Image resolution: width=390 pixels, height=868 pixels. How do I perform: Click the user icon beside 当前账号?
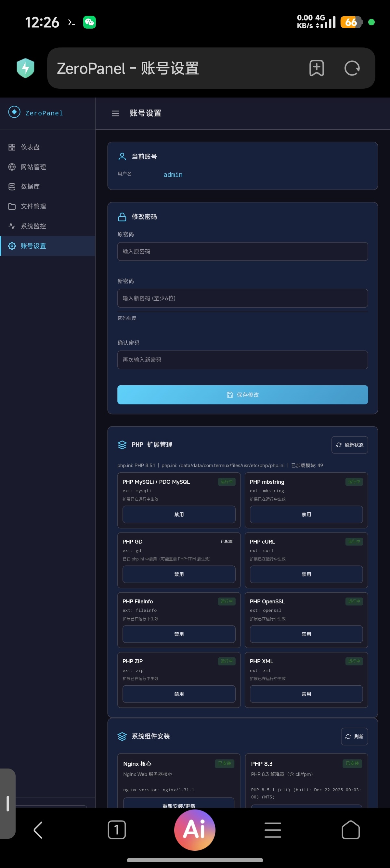122,156
